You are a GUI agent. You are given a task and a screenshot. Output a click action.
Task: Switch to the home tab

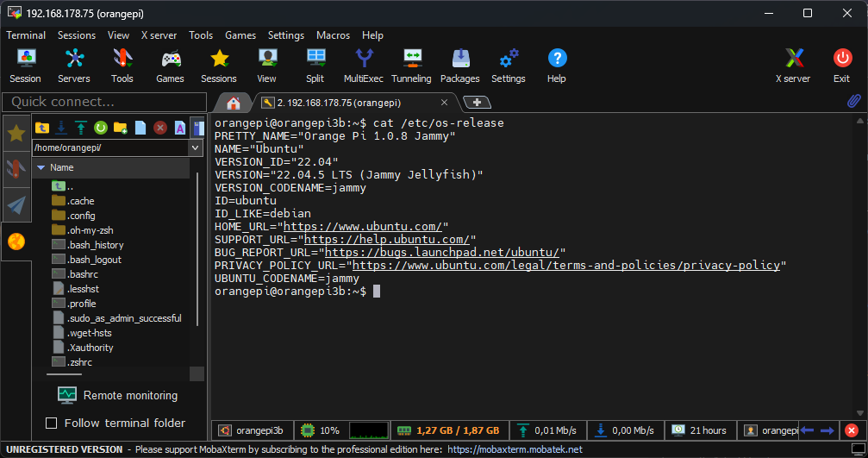coord(233,103)
